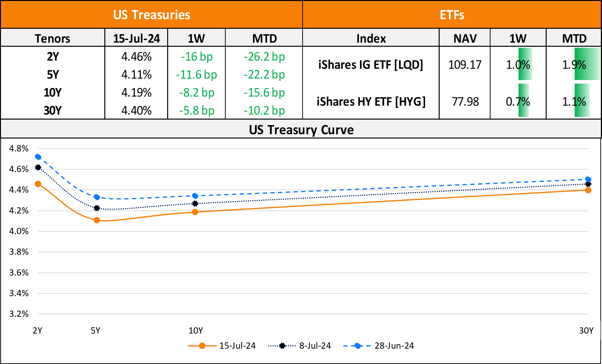Click the black 8-Jul-24 legend marker
Screen dimensions: 602x364
282,346
